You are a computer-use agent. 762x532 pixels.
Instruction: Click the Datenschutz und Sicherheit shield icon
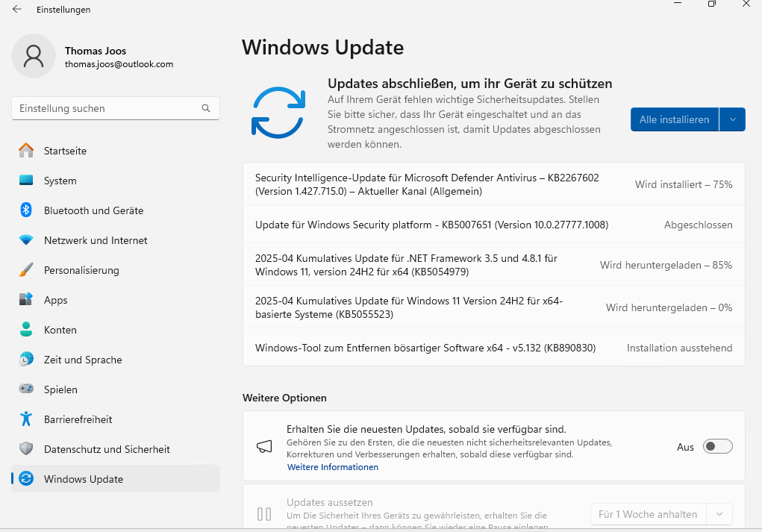click(x=26, y=449)
